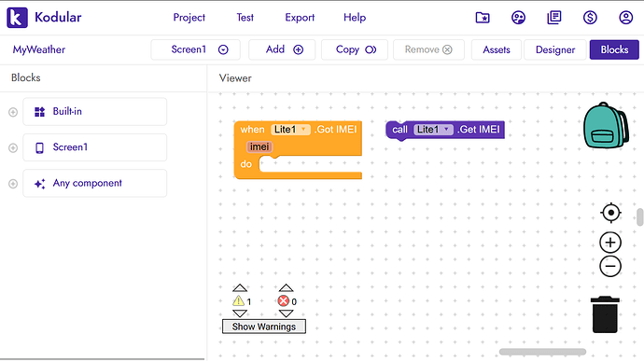Open the dollar sign icon
Viewport: 644px width, 362px height.
coord(590,18)
